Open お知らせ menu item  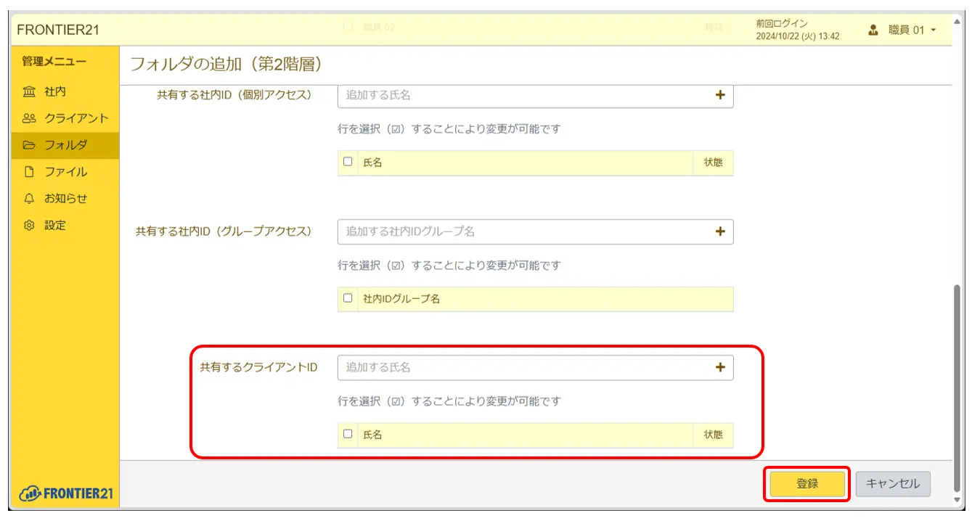pyautogui.click(x=65, y=199)
